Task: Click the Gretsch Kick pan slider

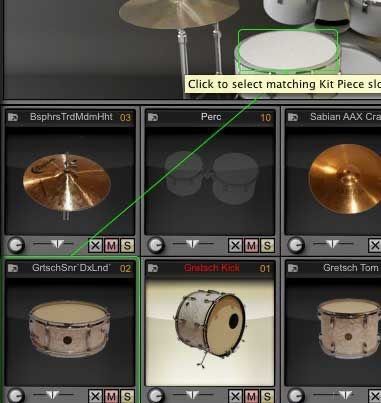Action: (x=193, y=395)
